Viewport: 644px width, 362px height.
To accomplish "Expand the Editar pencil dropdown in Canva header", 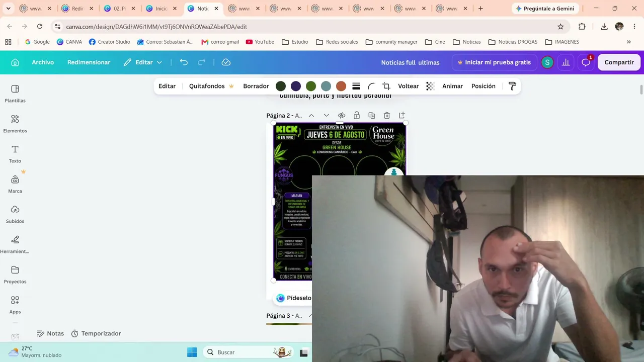I will coord(143,62).
